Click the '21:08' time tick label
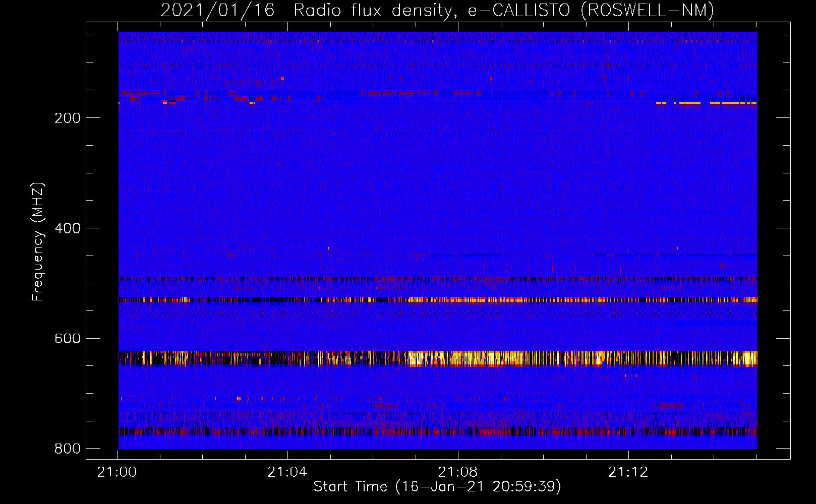 [x=458, y=472]
